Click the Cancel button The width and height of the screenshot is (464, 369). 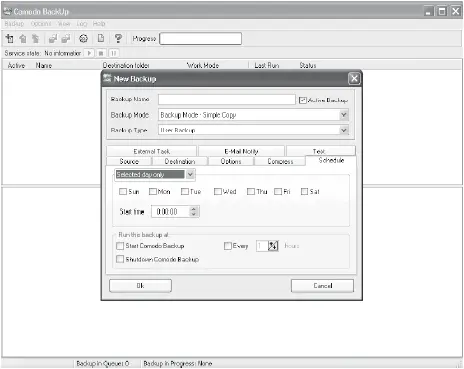tap(322, 286)
